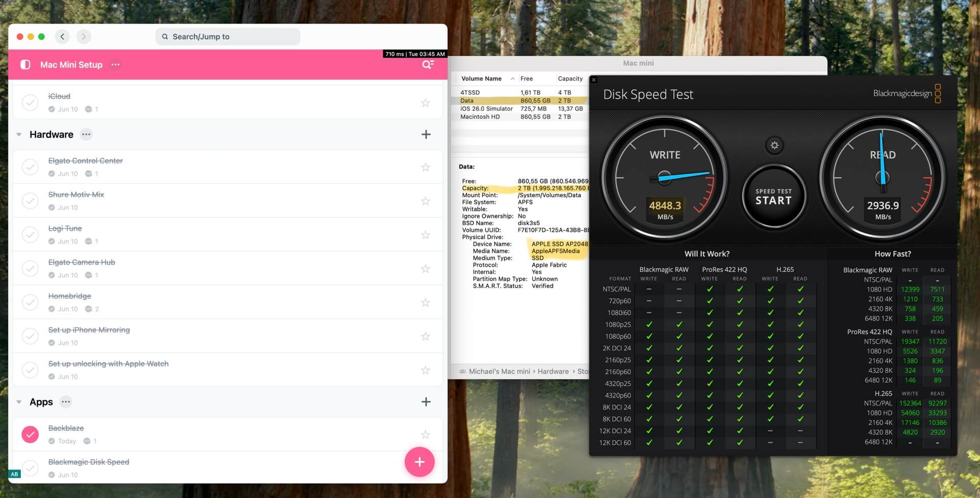Open comment bubble on iCloud task
This screenshot has height=498, width=980.
point(89,109)
